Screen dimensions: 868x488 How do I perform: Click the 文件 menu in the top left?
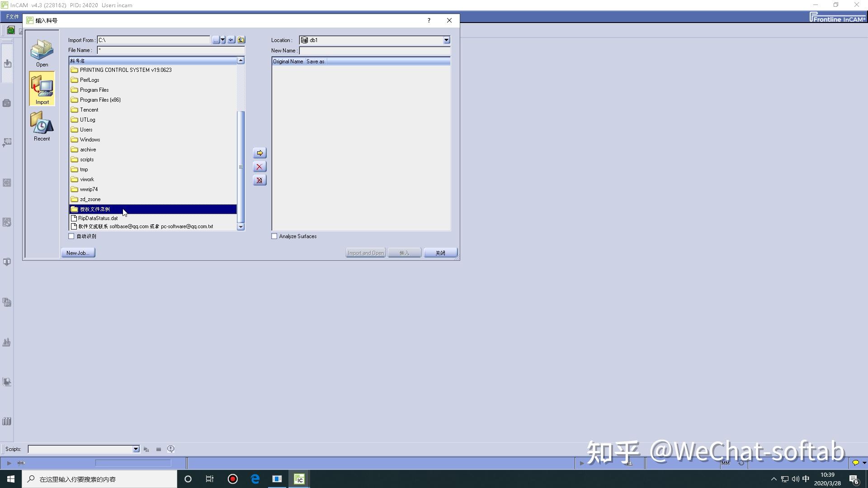pos(11,17)
